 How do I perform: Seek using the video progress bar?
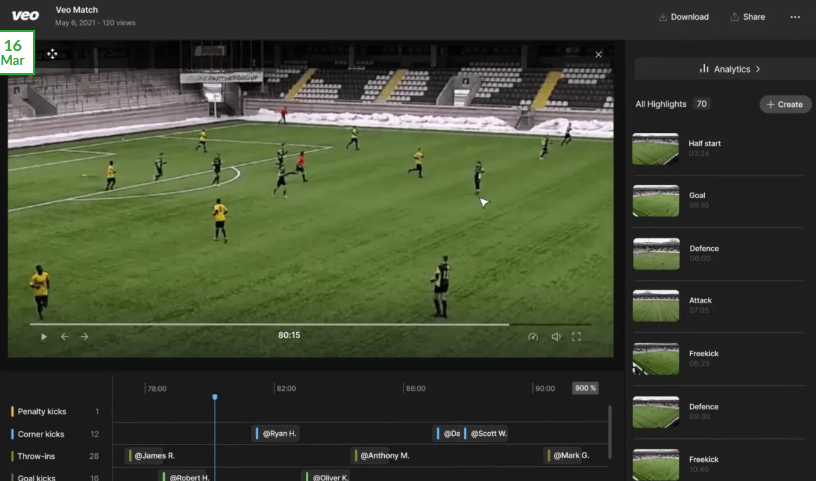click(x=300, y=324)
